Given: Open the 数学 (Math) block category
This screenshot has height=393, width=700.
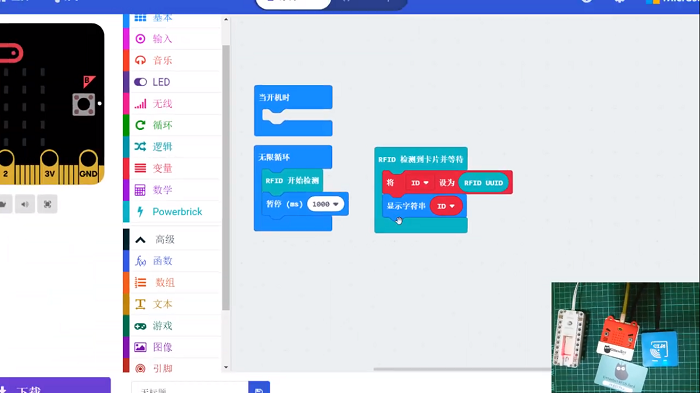Looking at the screenshot, I should [172, 190].
